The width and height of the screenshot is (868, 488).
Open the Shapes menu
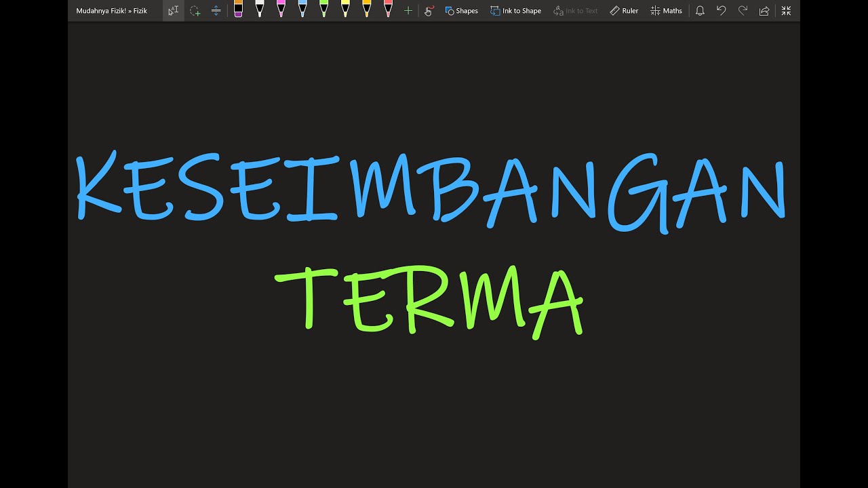(461, 11)
